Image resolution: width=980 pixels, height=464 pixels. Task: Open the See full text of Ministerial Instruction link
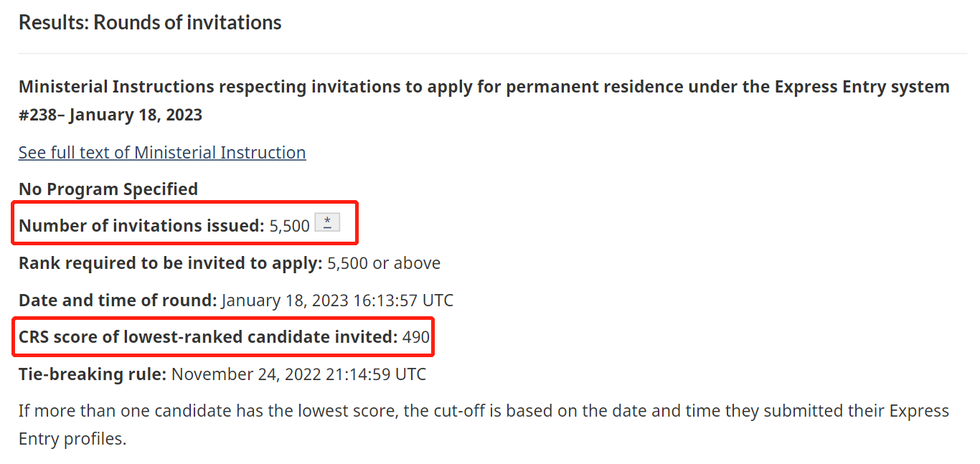click(162, 152)
